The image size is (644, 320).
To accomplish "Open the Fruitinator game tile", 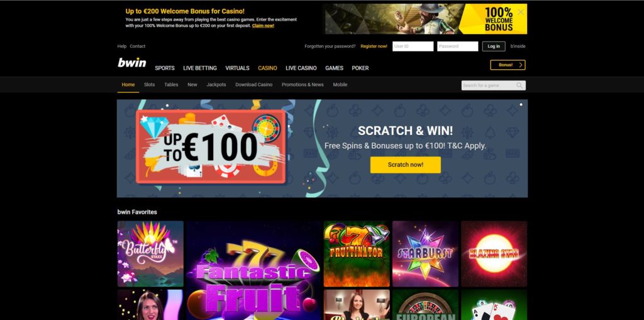I will [x=357, y=254].
